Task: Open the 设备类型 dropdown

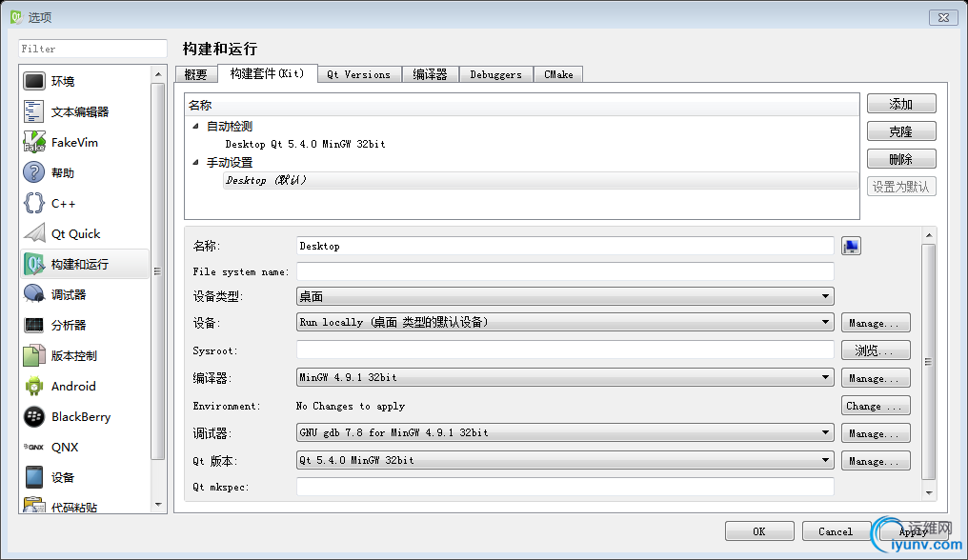Action: pos(565,296)
